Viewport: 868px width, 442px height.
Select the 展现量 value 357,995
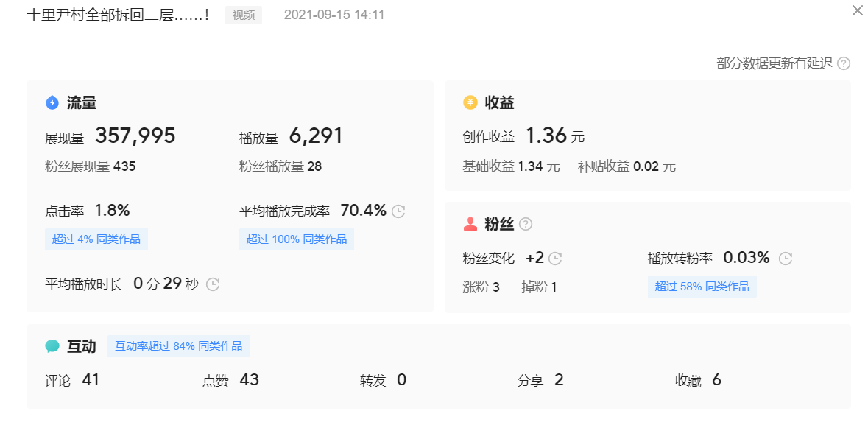136,135
